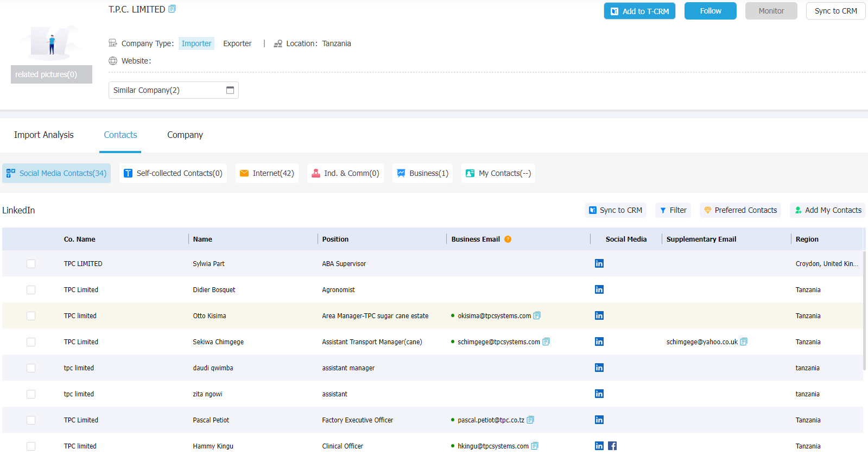868x455 pixels.
Task: Open Preferred Contacts settings
Action: click(x=740, y=210)
